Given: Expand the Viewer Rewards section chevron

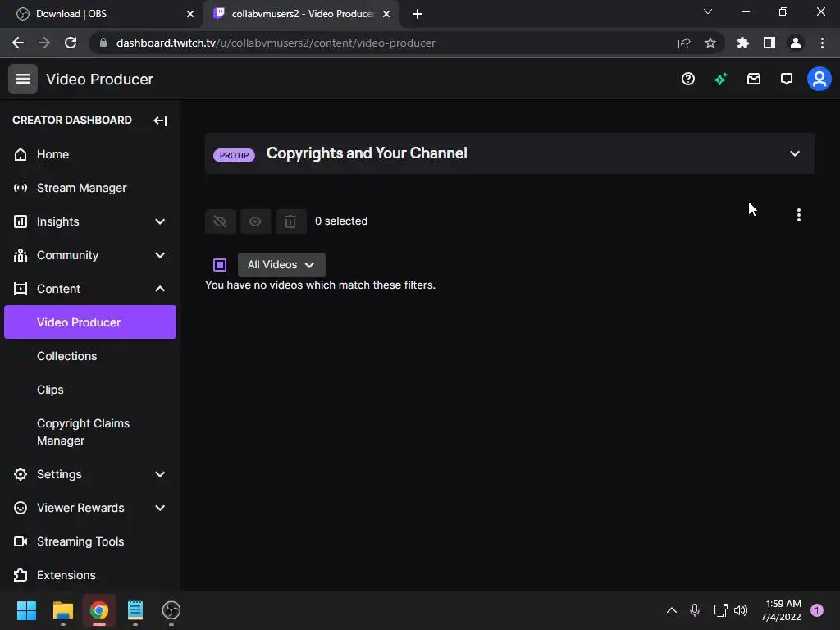Looking at the screenshot, I should [x=160, y=508].
